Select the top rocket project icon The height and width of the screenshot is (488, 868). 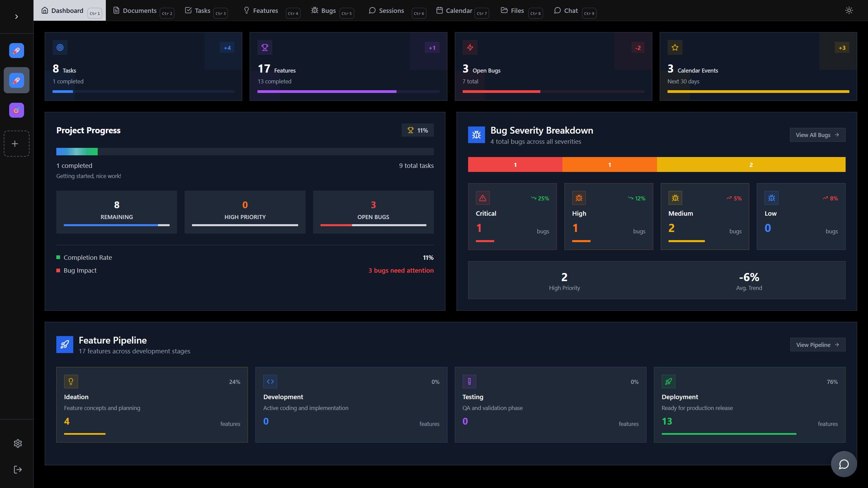pyautogui.click(x=16, y=51)
